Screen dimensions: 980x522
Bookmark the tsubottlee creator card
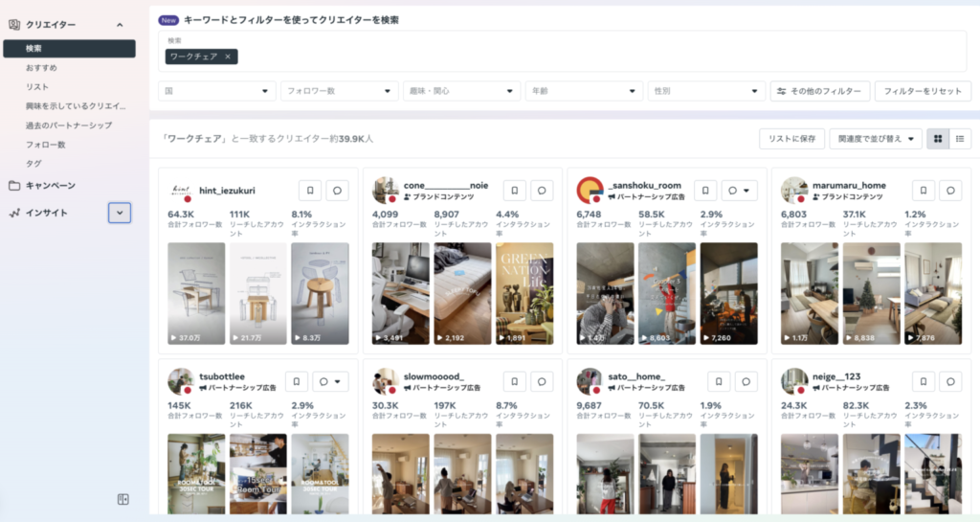click(297, 381)
